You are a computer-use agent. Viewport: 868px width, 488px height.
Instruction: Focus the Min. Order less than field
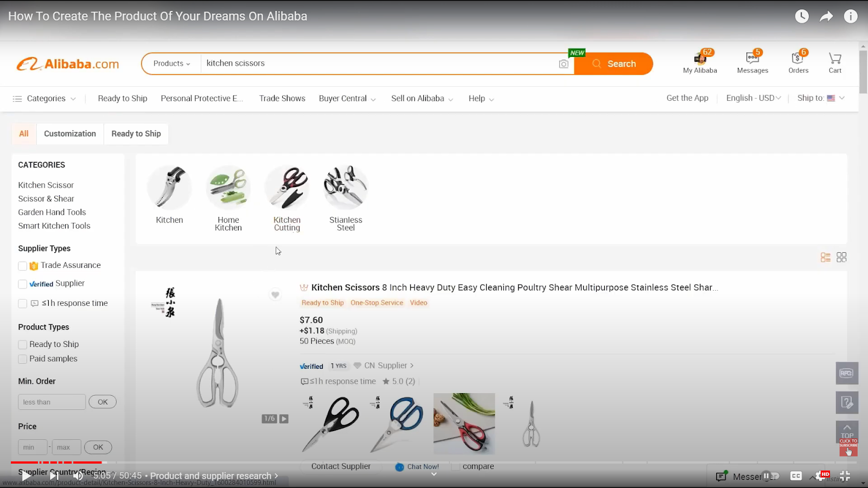52,402
